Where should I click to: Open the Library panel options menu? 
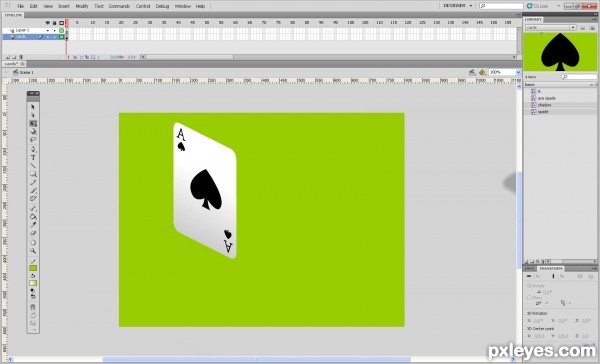coord(594,19)
